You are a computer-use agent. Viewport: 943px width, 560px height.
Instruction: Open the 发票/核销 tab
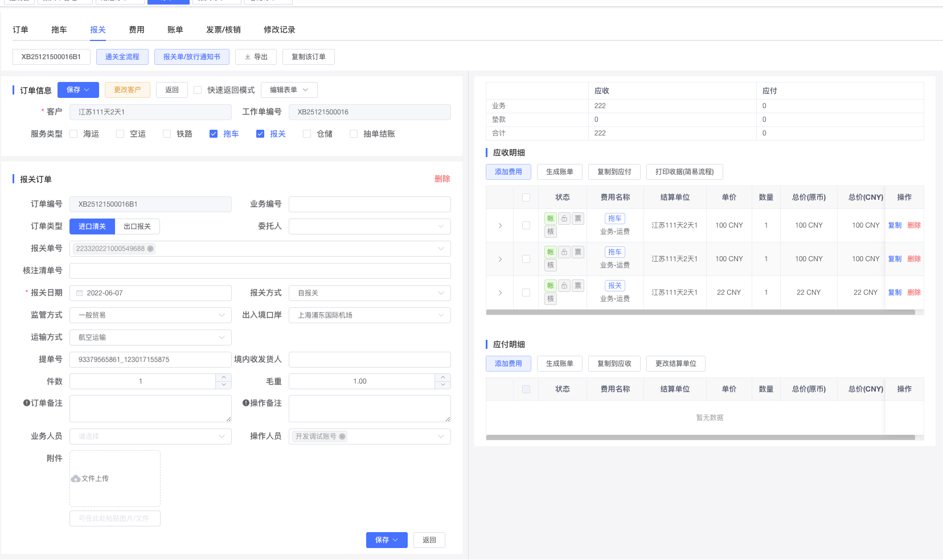tap(224, 29)
